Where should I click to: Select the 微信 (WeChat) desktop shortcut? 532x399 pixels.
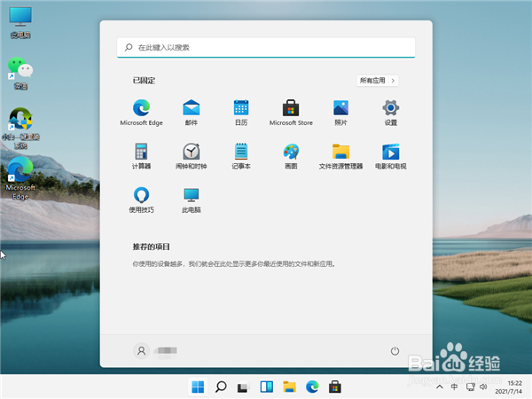click(x=20, y=74)
